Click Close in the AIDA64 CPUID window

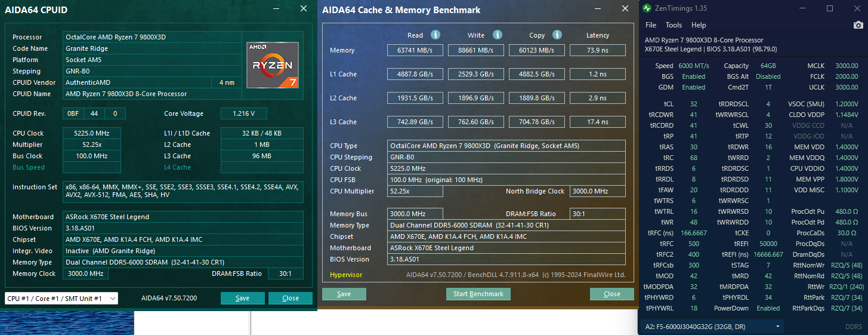point(291,298)
